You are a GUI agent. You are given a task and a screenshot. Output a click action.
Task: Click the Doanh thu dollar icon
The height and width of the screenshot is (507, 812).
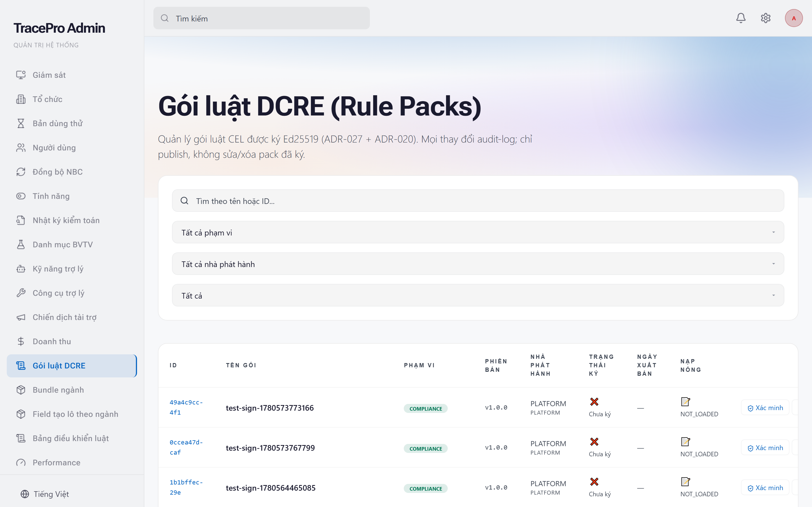tap(21, 341)
